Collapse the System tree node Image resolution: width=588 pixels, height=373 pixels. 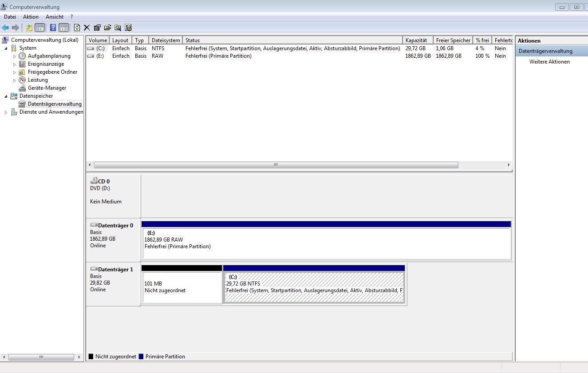(6, 48)
